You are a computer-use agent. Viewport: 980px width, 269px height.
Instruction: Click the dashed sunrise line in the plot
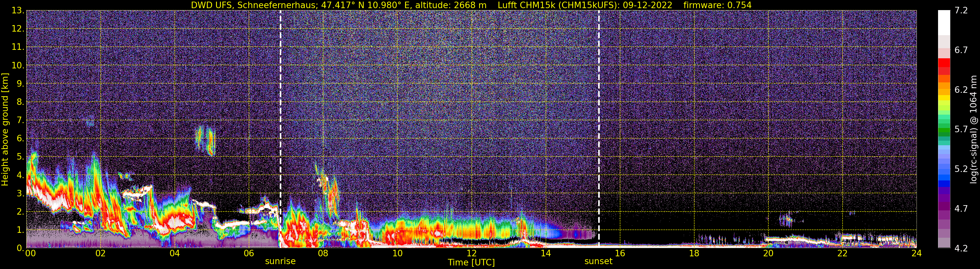(x=280, y=129)
